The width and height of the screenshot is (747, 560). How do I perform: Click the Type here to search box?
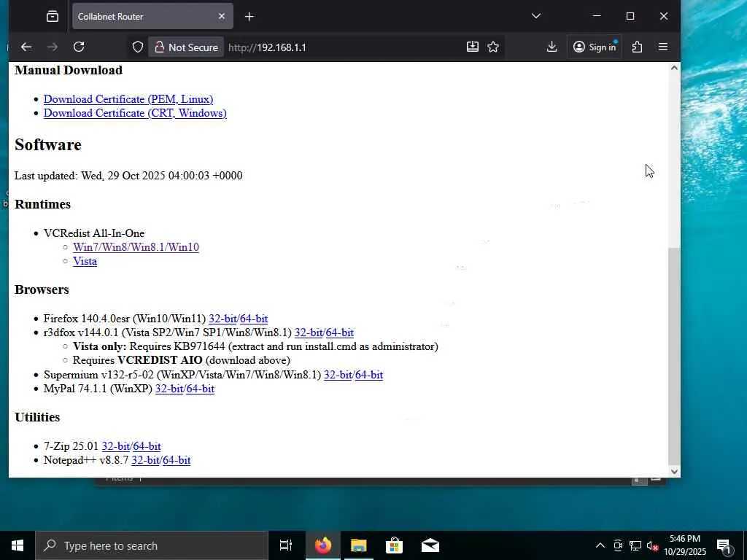point(152,545)
